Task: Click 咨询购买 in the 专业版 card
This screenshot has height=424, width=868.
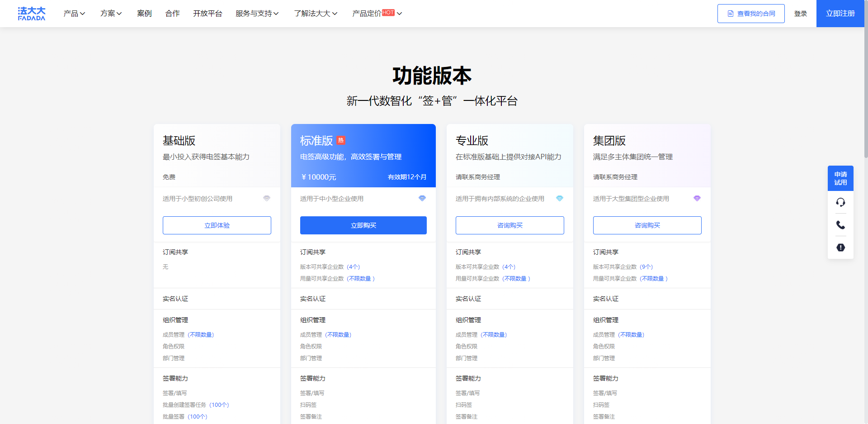Action: (510, 225)
